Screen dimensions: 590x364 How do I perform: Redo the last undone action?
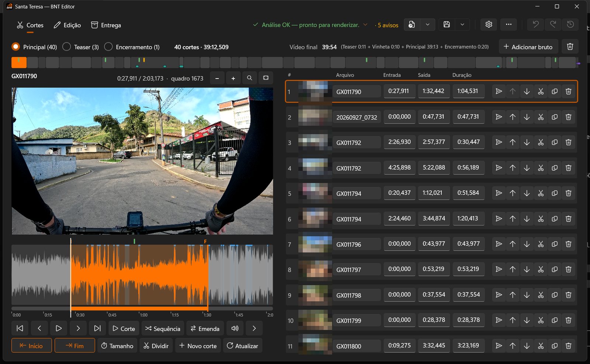click(x=553, y=24)
